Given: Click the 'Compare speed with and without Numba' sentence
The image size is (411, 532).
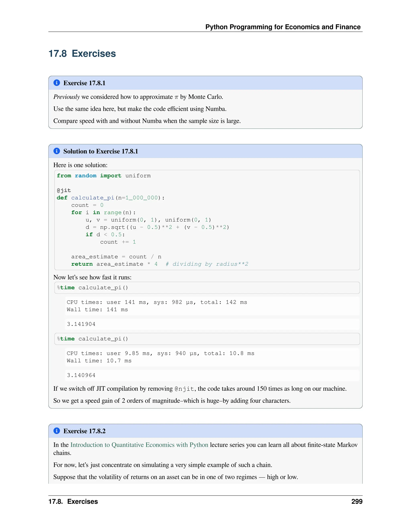Looking at the screenshot, I should 147,121.
